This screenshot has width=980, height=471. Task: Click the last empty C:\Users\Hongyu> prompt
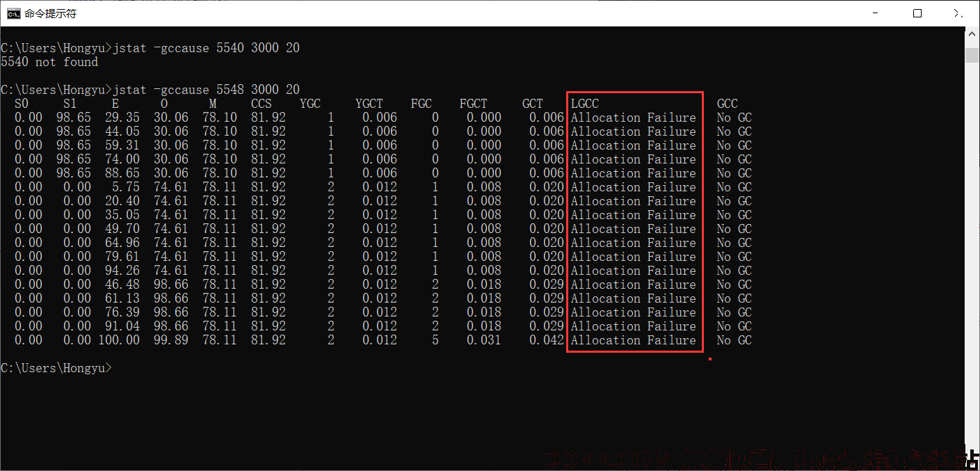(56, 368)
